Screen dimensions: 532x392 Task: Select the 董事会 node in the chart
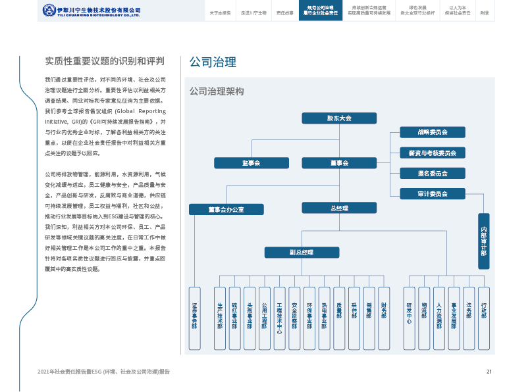[x=339, y=162]
